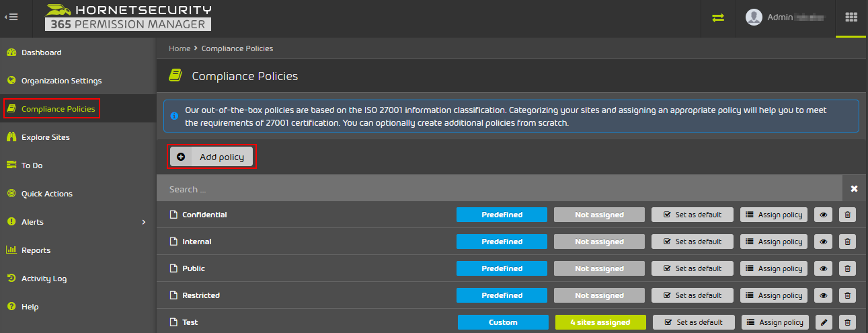Assign the Internal policy to sites

click(774, 242)
